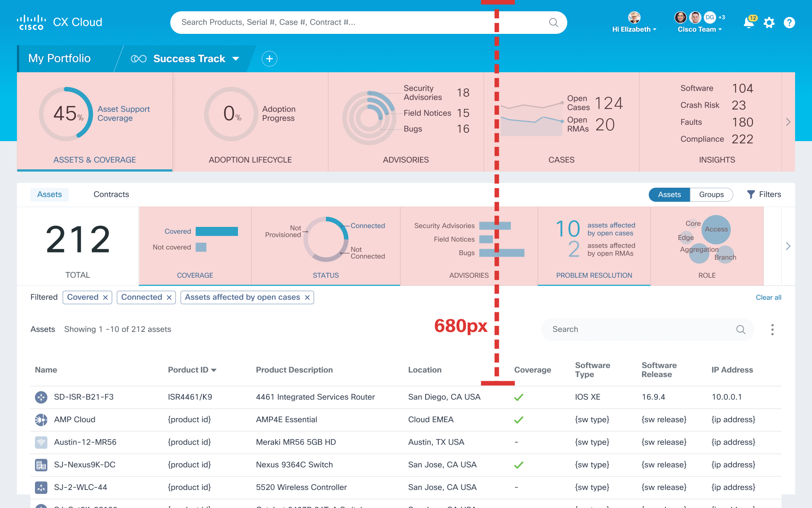Click coverage checkmark for SD-ISR-B21-F3

[519, 397]
